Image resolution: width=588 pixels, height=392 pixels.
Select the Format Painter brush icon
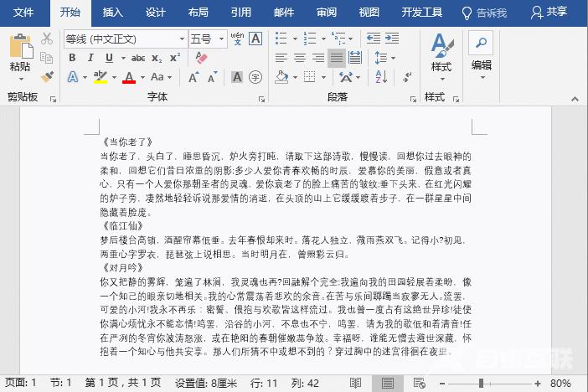(x=47, y=76)
